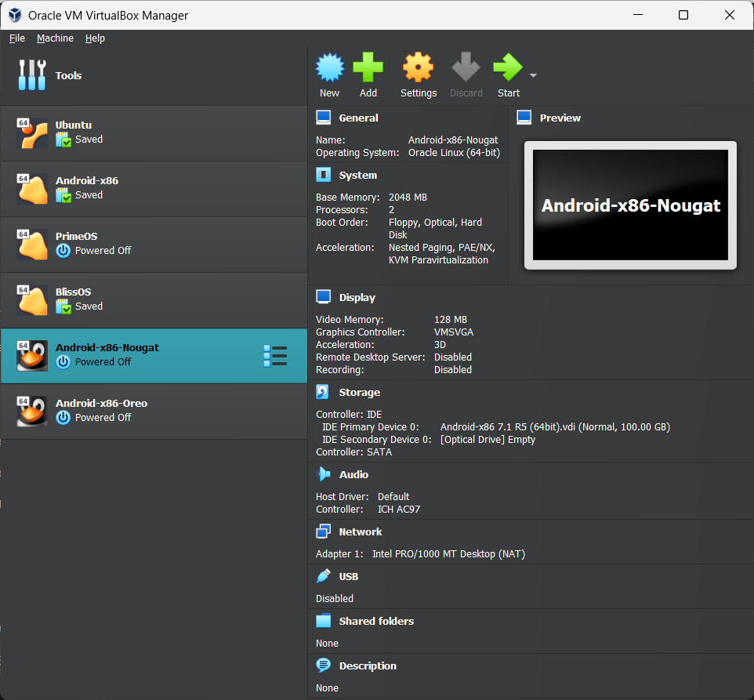Open Settings with the orange gear icon
This screenshot has height=700, width=754.
[418, 67]
